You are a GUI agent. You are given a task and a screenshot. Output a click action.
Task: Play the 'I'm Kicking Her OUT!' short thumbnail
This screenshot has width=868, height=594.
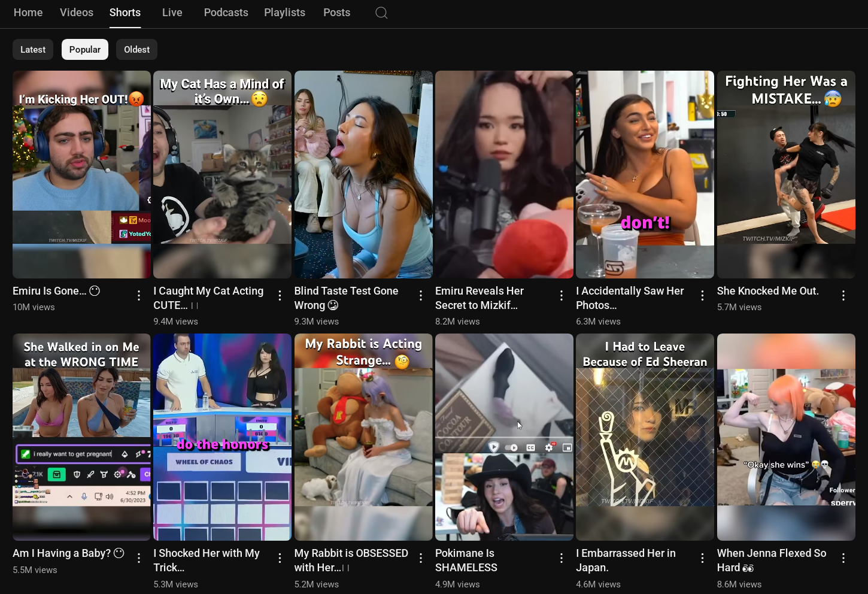[81, 174]
